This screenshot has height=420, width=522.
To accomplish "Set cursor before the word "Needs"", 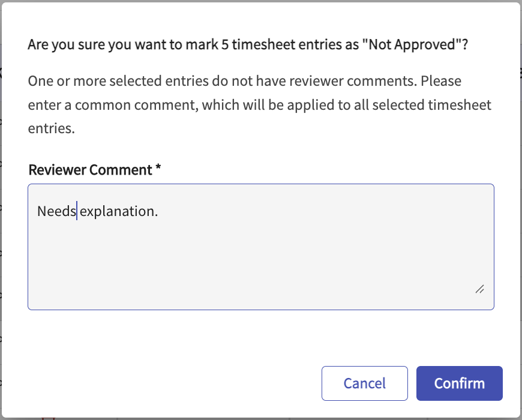I will tap(37, 211).
